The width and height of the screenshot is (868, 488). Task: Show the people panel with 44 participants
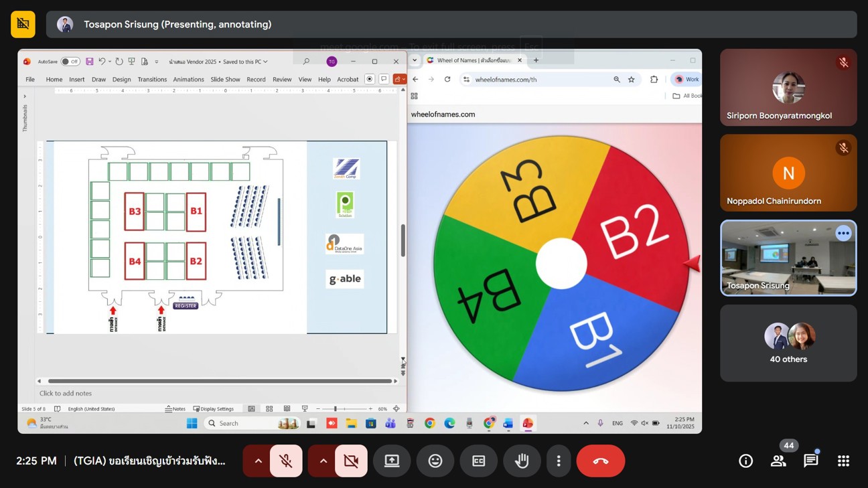point(778,461)
